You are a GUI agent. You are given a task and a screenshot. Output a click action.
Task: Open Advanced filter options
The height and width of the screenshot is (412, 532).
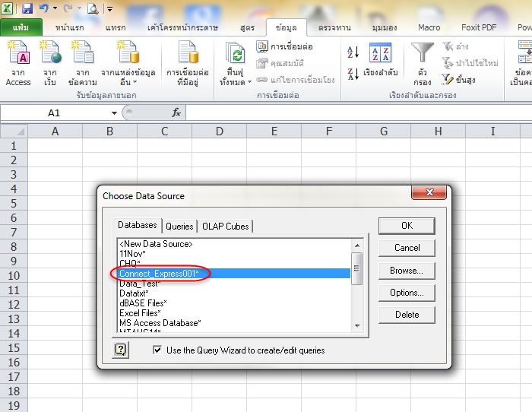(458, 80)
